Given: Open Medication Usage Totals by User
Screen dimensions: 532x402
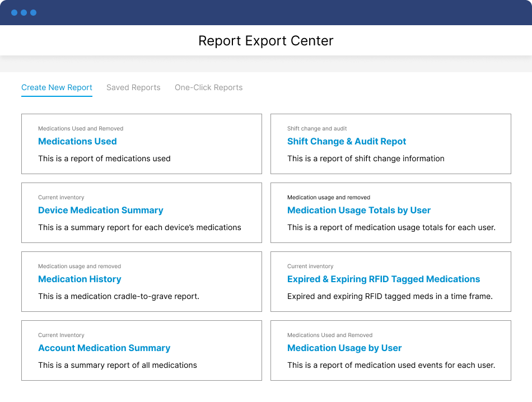Looking at the screenshot, I should click(x=359, y=211).
